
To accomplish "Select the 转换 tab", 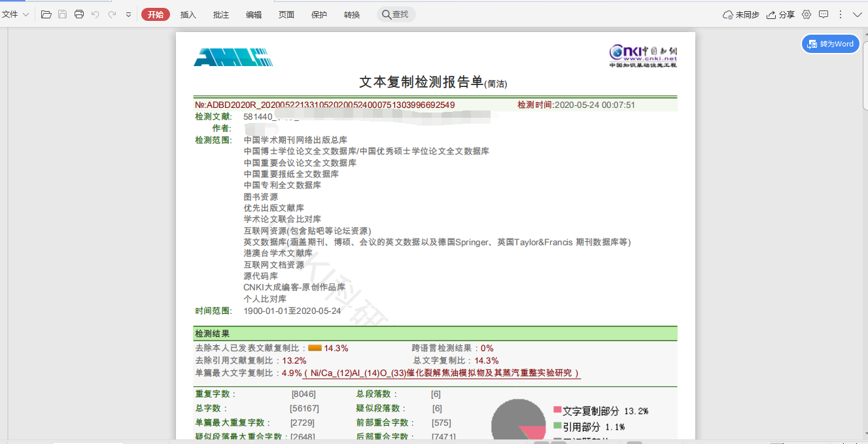I will pos(352,14).
